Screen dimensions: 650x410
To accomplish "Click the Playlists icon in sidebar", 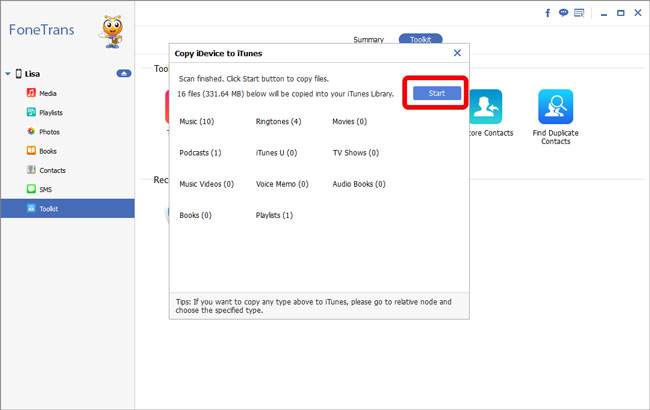I will (x=31, y=112).
